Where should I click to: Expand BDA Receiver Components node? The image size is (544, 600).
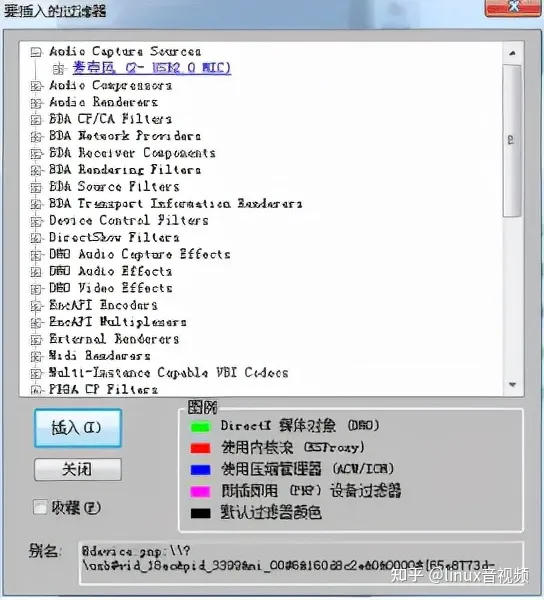click(36, 154)
